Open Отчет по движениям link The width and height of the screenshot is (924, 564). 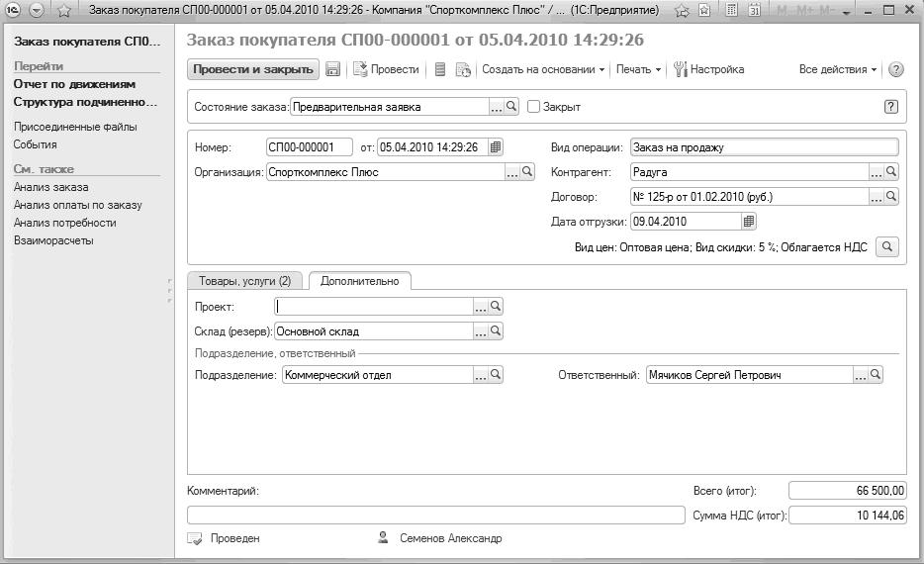click(75, 84)
